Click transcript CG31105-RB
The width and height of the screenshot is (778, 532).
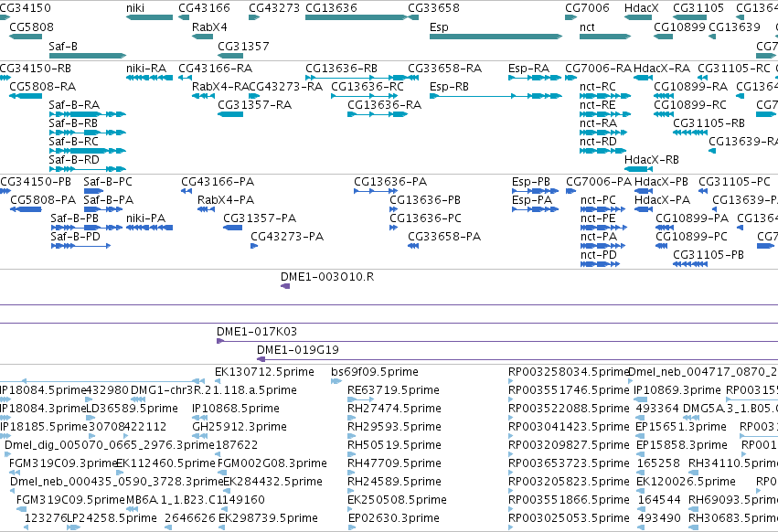click(690, 133)
